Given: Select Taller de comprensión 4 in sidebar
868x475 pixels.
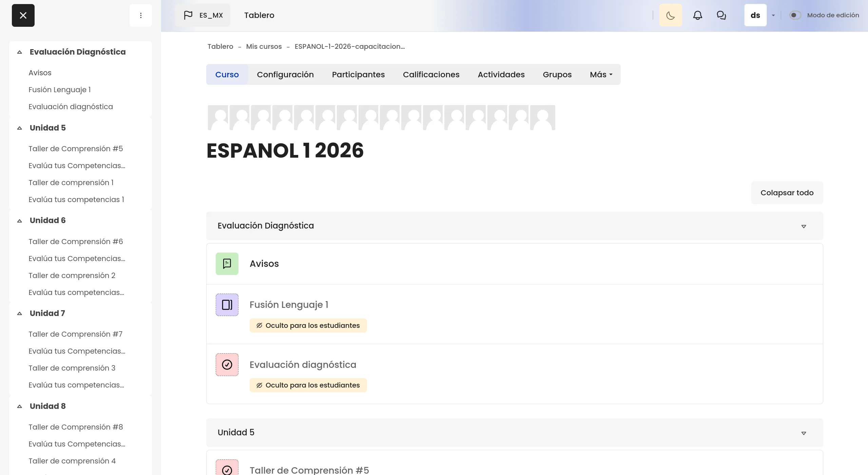Looking at the screenshot, I should coord(72,461).
